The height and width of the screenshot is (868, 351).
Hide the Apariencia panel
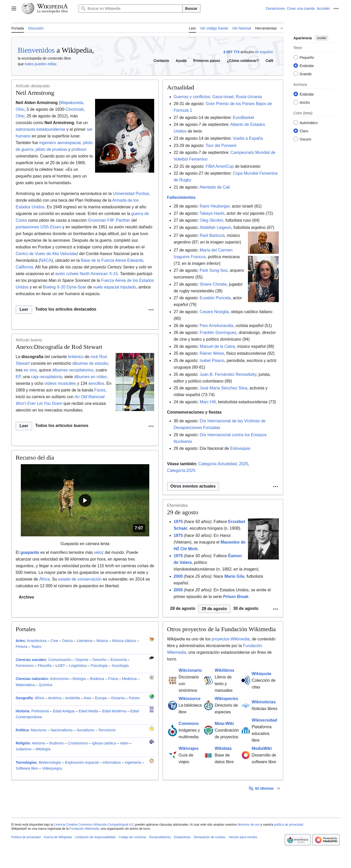click(x=321, y=38)
